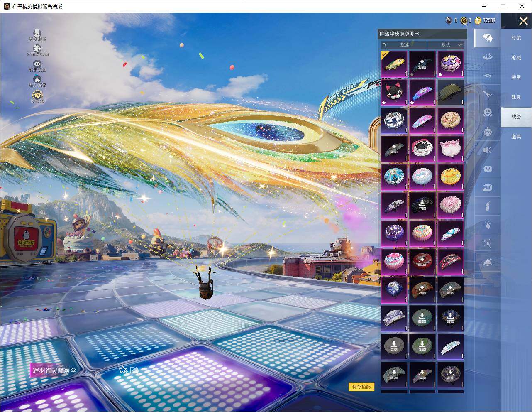This screenshot has height=412, width=532.
Task: Click the share icon beside the parachute name
Action: [x=134, y=370]
